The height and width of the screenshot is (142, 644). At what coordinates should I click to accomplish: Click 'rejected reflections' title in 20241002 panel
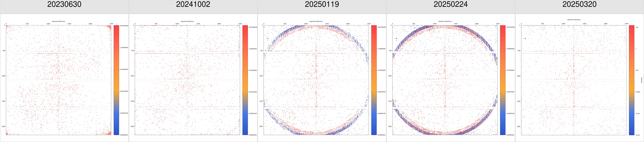[187, 21]
